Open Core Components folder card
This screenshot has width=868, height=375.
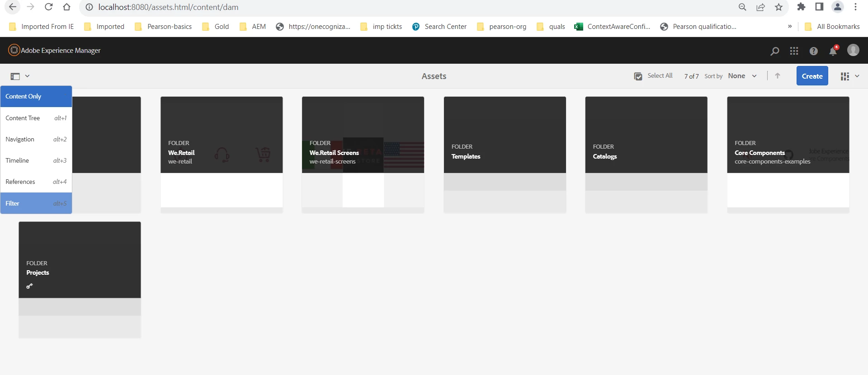click(788, 154)
